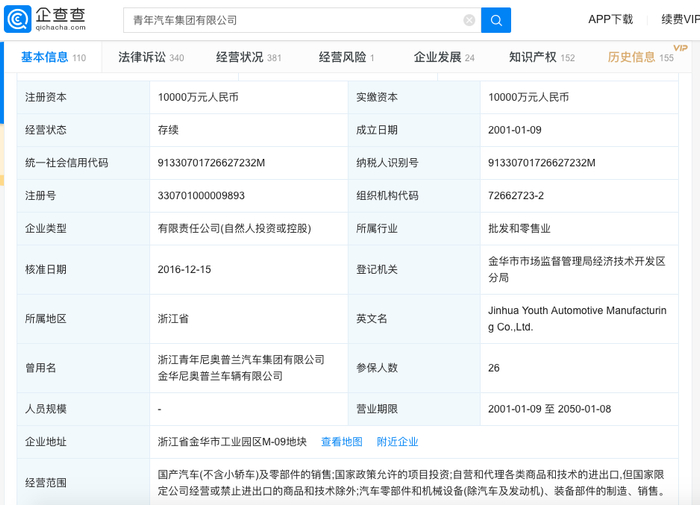Focus the company name search field

pyautogui.click(x=290, y=20)
